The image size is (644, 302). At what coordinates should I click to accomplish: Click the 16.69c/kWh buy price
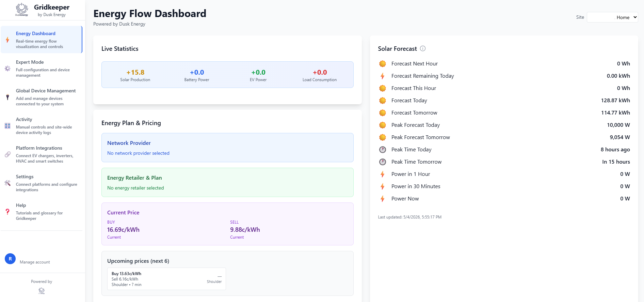[x=123, y=230]
